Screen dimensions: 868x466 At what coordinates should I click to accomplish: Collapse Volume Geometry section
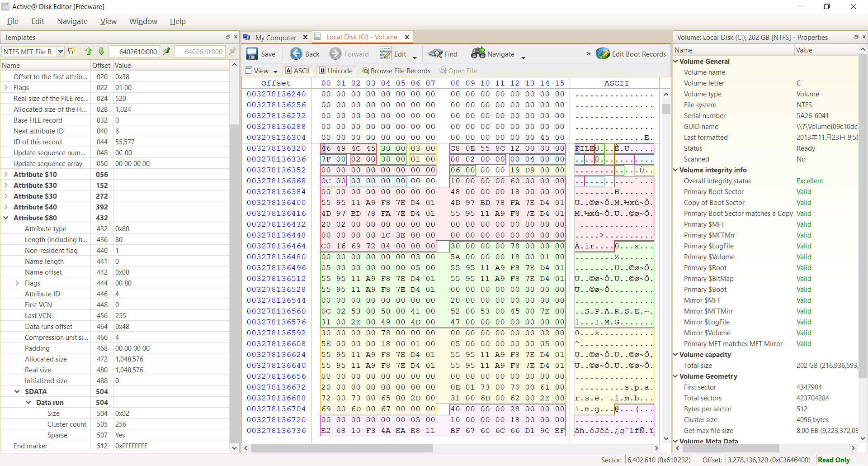click(x=676, y=376)
